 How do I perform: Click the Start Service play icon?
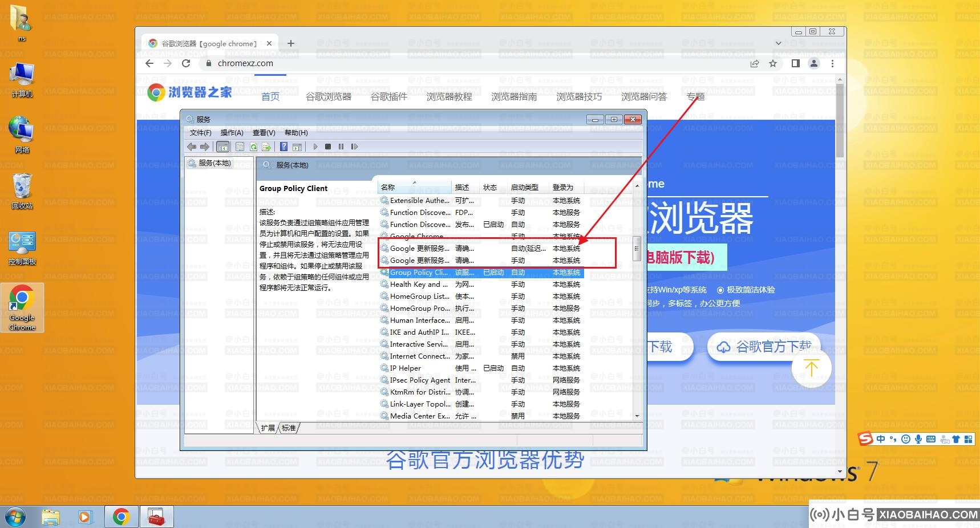tap(315, 147)
